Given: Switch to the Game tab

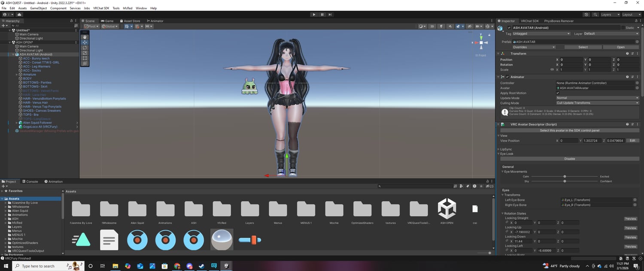Looking at the screenshot, I should (107, 21).
